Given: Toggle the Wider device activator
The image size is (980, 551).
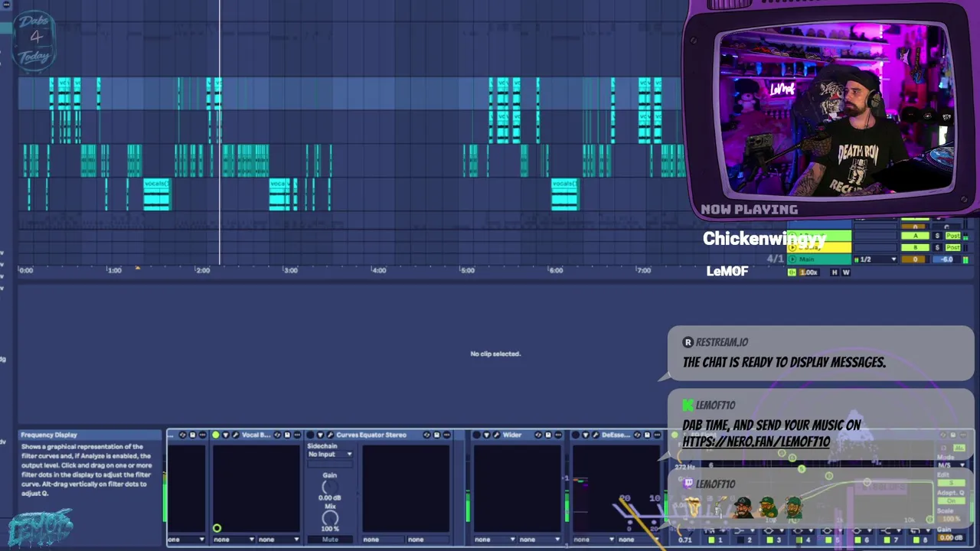Looking at the screenshot, I should click(476, 435).
